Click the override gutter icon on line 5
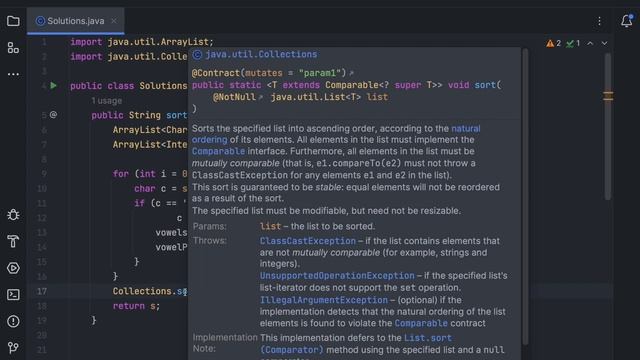The width and height of the screenshot is (640, 360). (53, 115)
